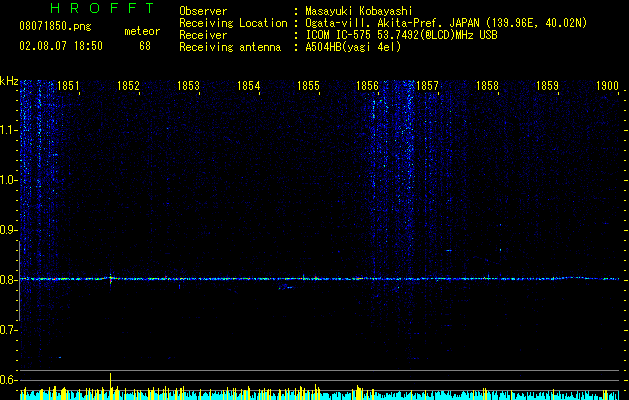Viewport: 629px width, 400px height.
Task: Select the 1852 time marker
Action: tap(128, 86)
